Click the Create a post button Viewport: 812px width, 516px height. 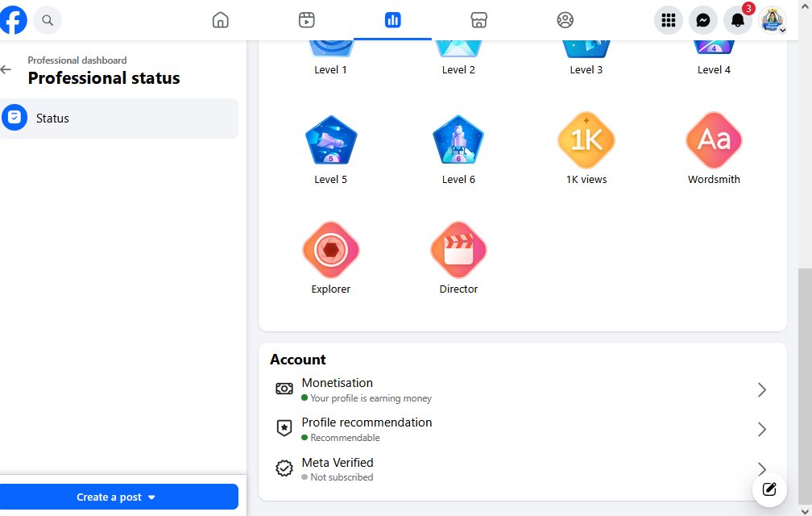tap(119, 497)
